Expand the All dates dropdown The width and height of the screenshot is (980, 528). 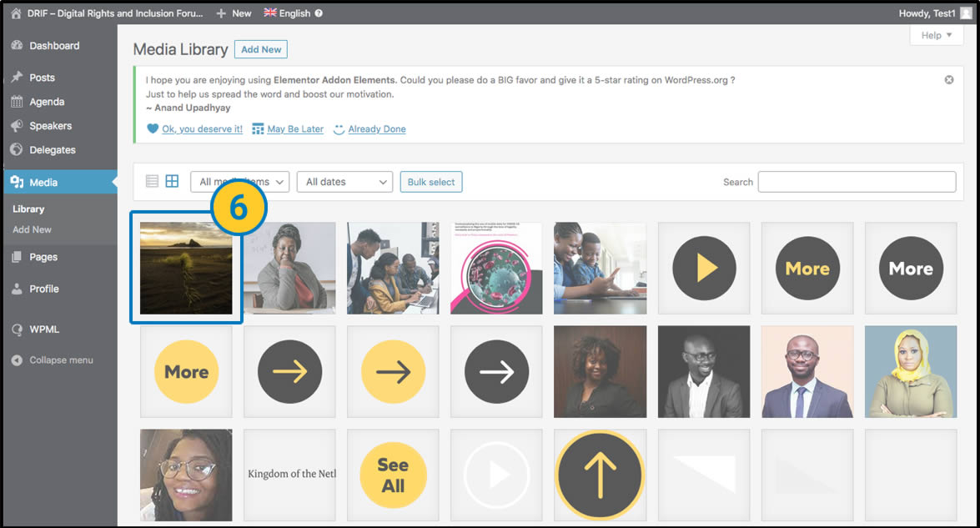coord(344,182)
